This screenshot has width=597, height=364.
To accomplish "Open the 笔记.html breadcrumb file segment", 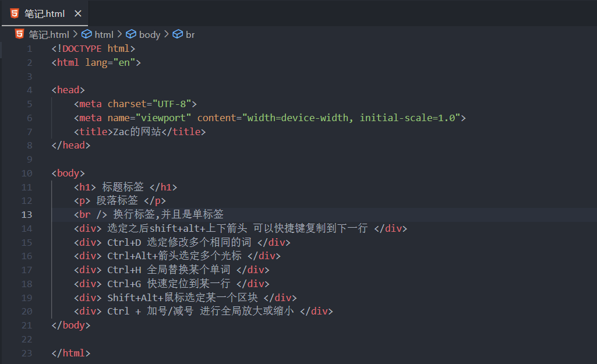I will 49,34.
